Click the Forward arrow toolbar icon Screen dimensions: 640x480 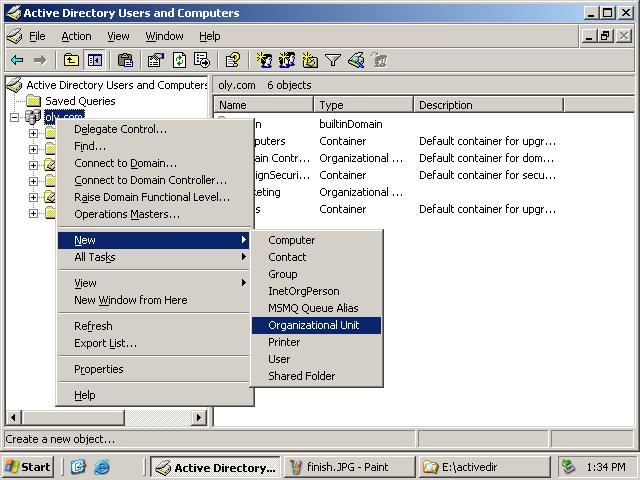pyautogui.click(x=40, y=60)
